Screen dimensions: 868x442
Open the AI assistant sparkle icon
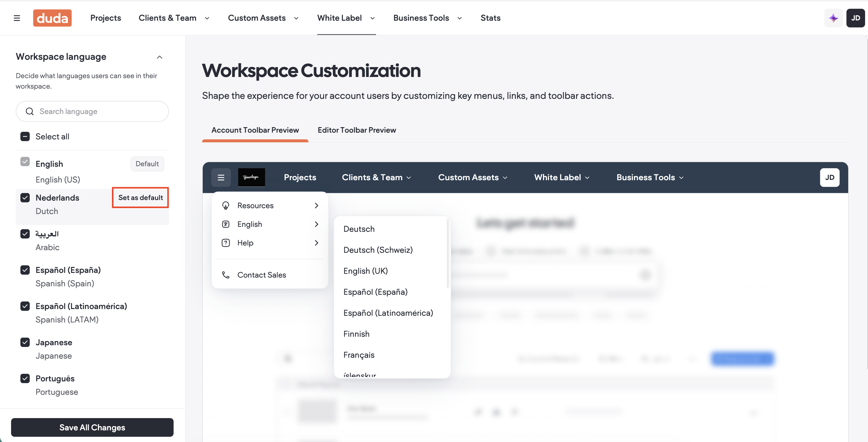tap(833, 18)
